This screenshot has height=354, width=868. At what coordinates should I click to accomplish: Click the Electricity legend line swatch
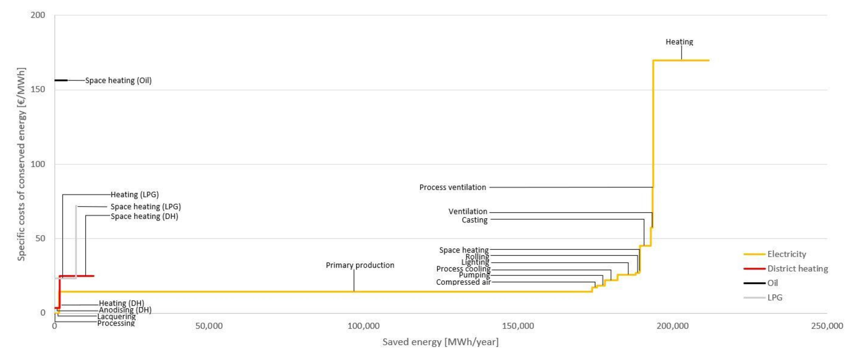tap(754, 254)
